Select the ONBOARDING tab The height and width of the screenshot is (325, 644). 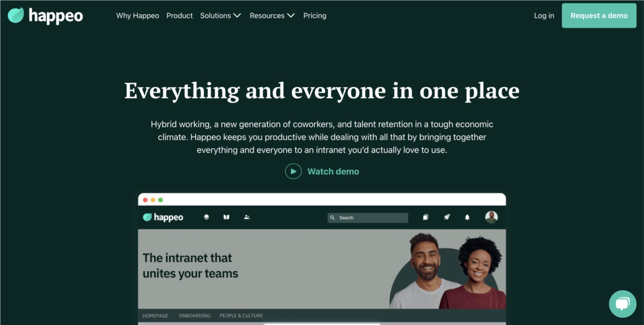point(194,315)
